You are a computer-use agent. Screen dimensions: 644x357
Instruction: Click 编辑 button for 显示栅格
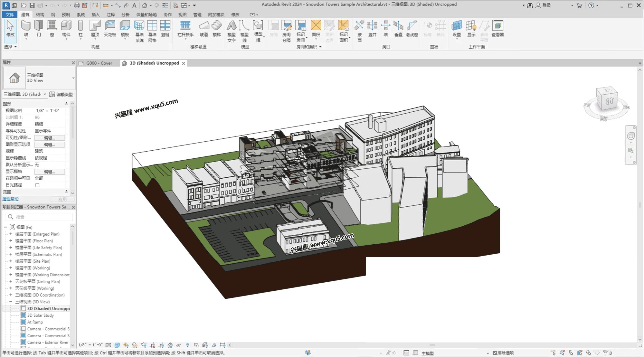(x=50, y=172)
